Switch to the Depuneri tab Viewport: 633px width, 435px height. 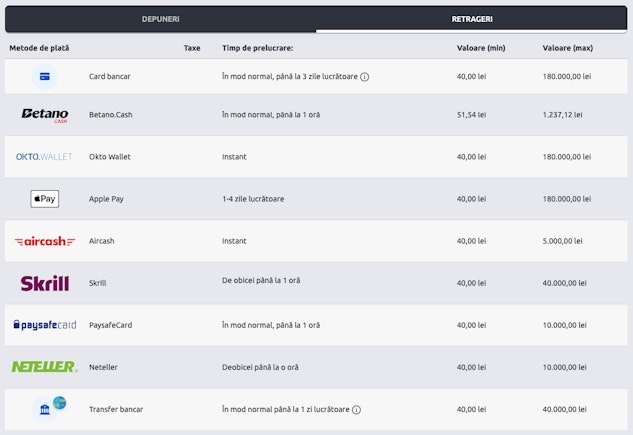pyautogui.click(x=160, y=19)
